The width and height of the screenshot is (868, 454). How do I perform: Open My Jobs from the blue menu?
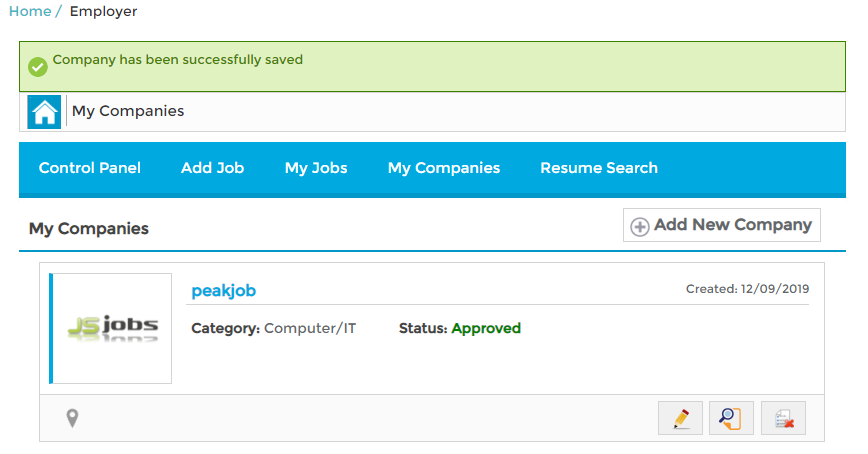(x=316, y=168)
